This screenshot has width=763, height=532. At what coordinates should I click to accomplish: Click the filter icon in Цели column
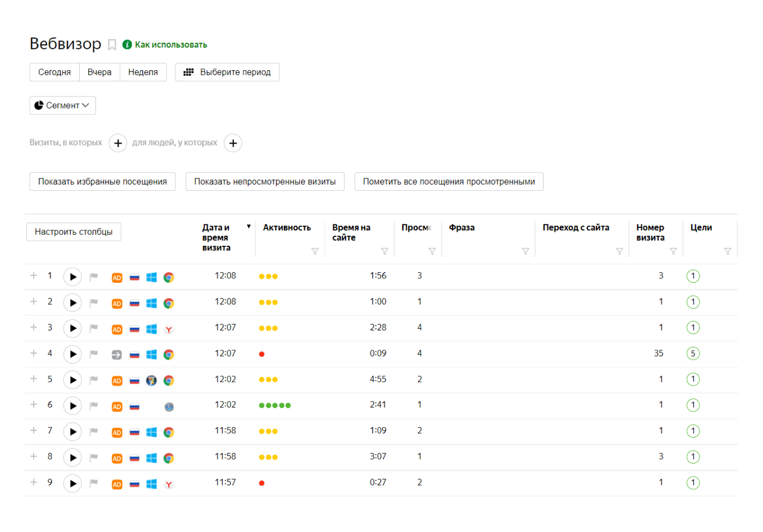pyautogui.click(x=728, y=251)
